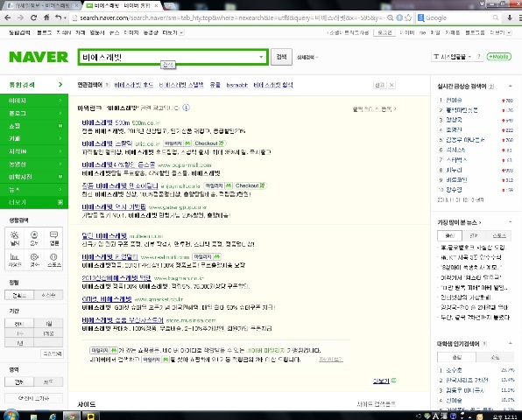Click the info icon beside 파워링크 heading
Viewport: 522px width, 420px height.
(186, 108)
